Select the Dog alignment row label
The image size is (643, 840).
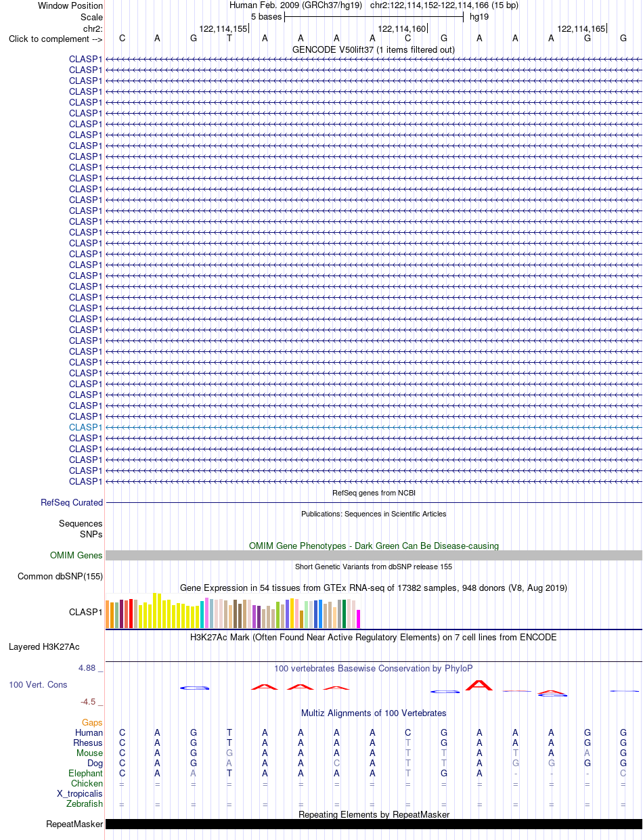pos(94,763)
